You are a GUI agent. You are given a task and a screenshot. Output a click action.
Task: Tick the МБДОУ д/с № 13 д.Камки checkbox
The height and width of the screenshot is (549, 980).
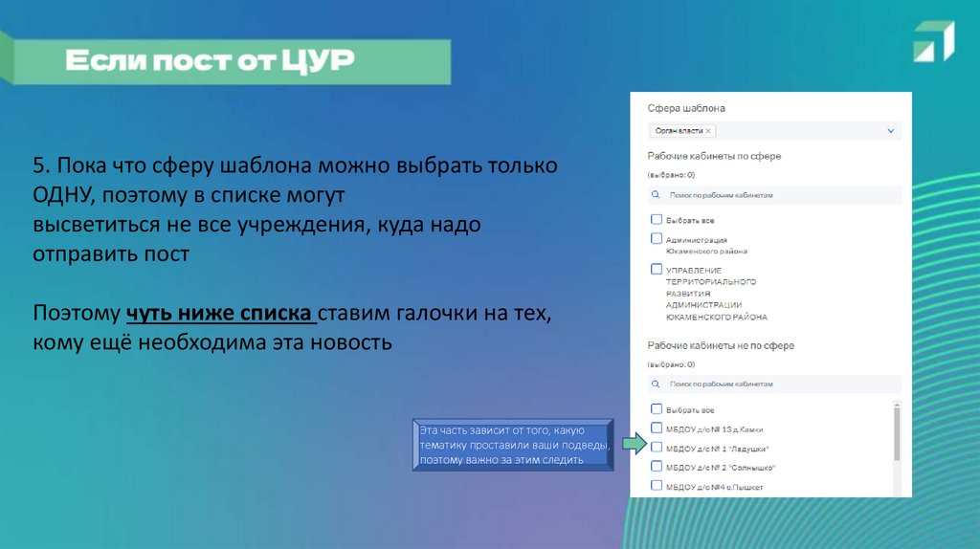(657, 428)
